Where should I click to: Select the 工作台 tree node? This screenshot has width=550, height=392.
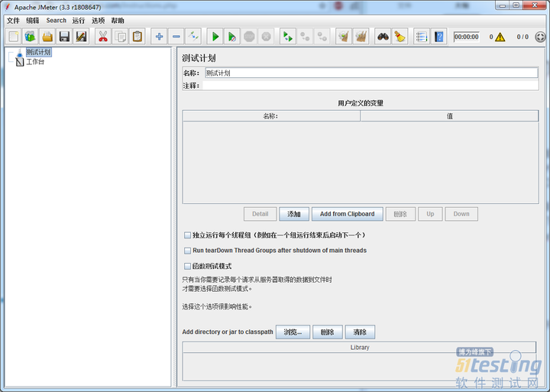pyautogui.click(x=35, y=62)
